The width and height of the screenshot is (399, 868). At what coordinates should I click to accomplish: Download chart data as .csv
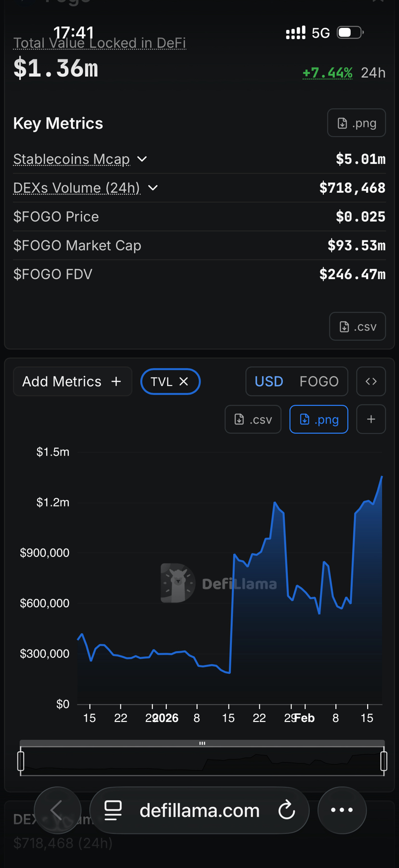253,419
